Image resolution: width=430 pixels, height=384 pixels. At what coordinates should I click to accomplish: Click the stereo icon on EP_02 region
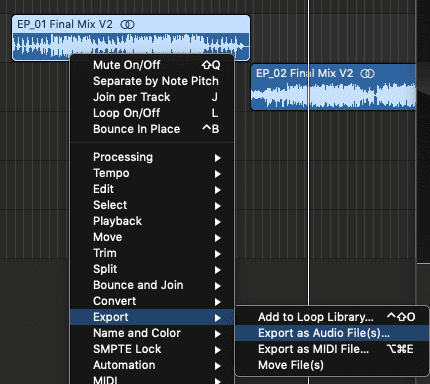click(367, 73)
